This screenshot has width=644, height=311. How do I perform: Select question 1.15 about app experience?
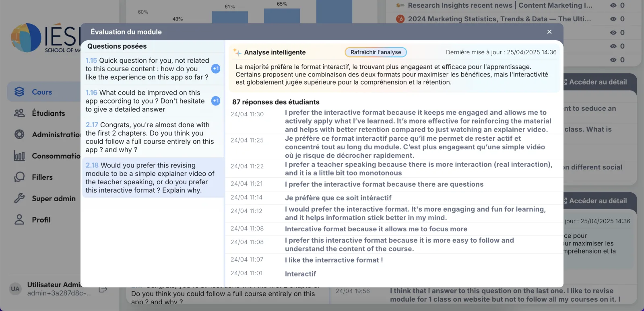pyautogui.click(x=152, y=69)
